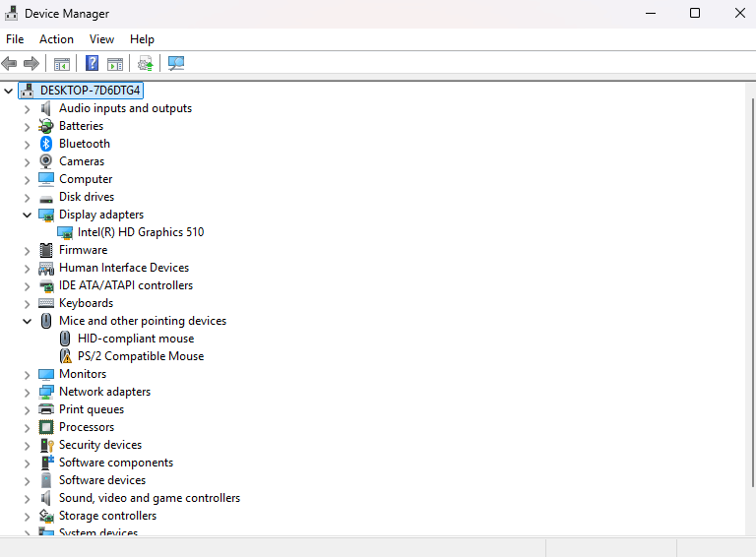
Task: Click the vertical scrollbar thumb
Action: click(x=752, y=292)
